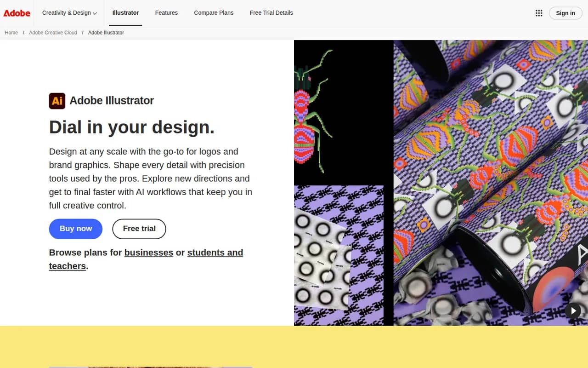Click the Adobe Illustrator breadcrumb text
This screenshot has height=368, width=588.
tap(106, 33)
